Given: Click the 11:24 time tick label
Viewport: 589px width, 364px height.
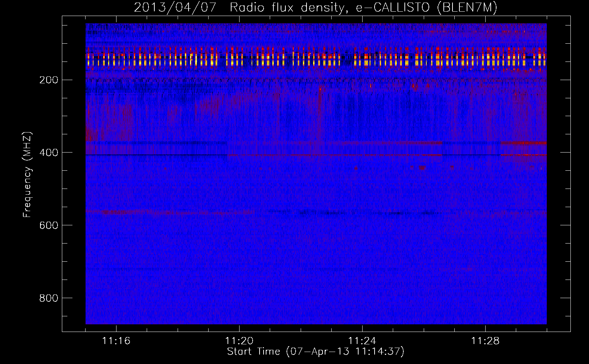Looking at the screenshot, I should coord(362,341).
